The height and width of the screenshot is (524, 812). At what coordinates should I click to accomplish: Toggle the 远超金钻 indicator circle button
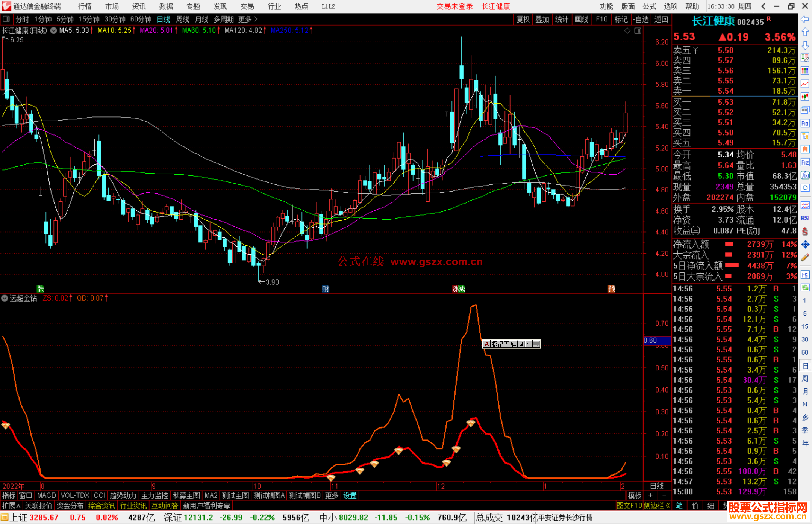(5, 298)
